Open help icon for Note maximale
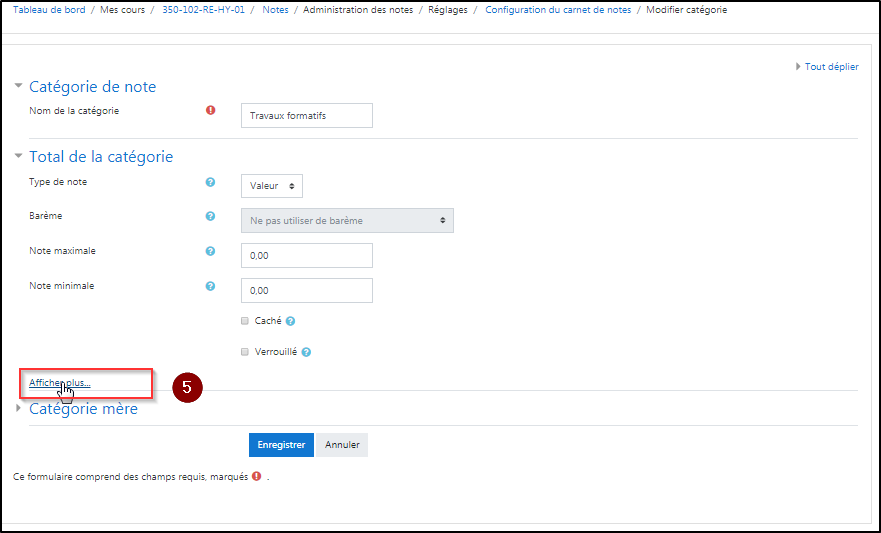 pyautogui.click(x=210, y=251)
